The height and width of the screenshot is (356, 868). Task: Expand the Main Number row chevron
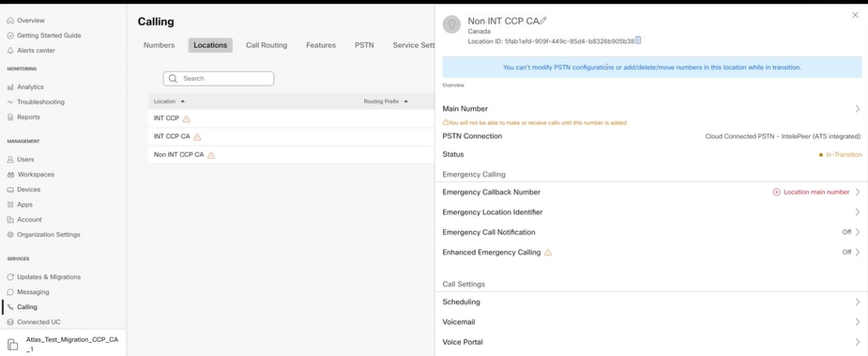857,109
